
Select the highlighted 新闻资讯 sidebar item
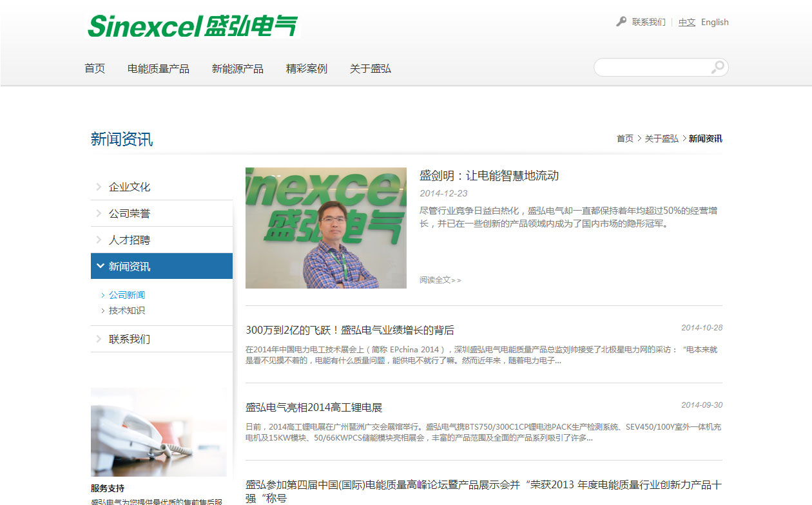click(162, 266)
